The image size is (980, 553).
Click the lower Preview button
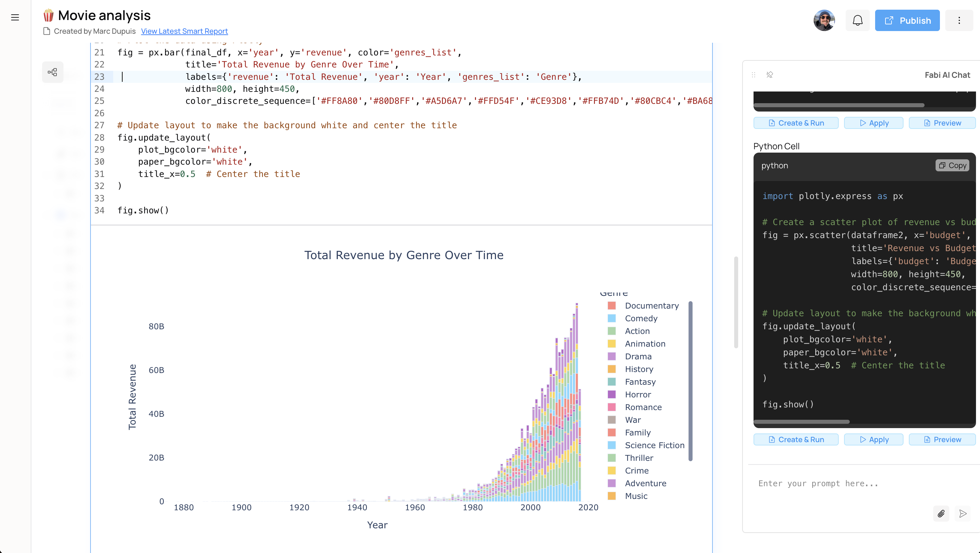pyautogui.click(x=942, y=440)
